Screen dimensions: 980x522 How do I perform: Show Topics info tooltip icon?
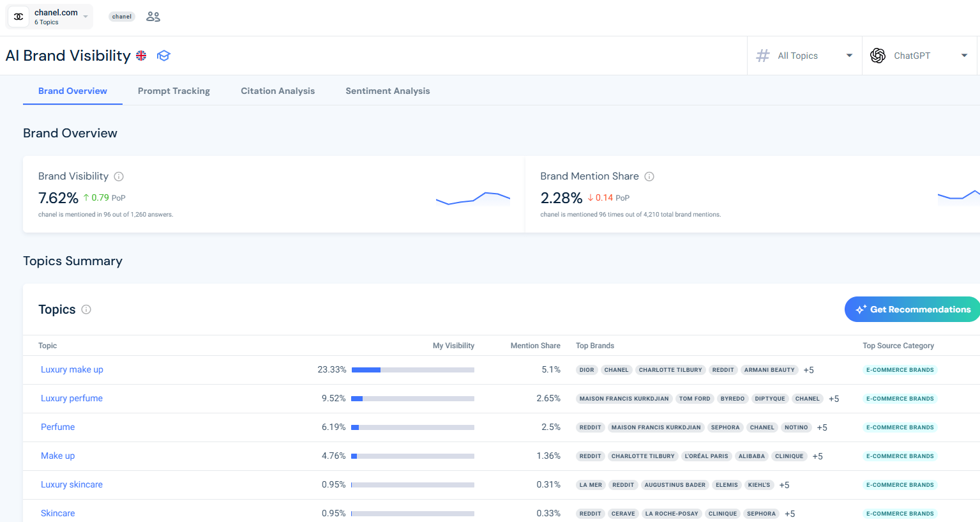point(86,309)
